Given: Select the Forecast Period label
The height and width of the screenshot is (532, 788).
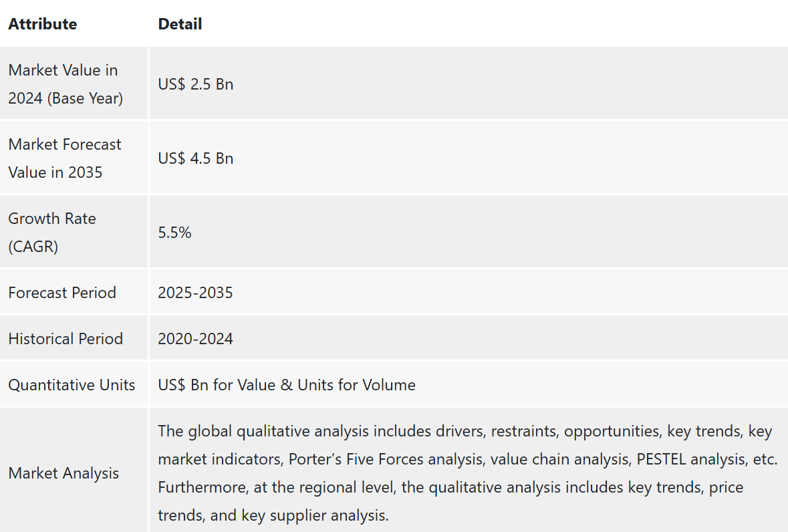Looking at the screenshot, I should tap(62, 292).
